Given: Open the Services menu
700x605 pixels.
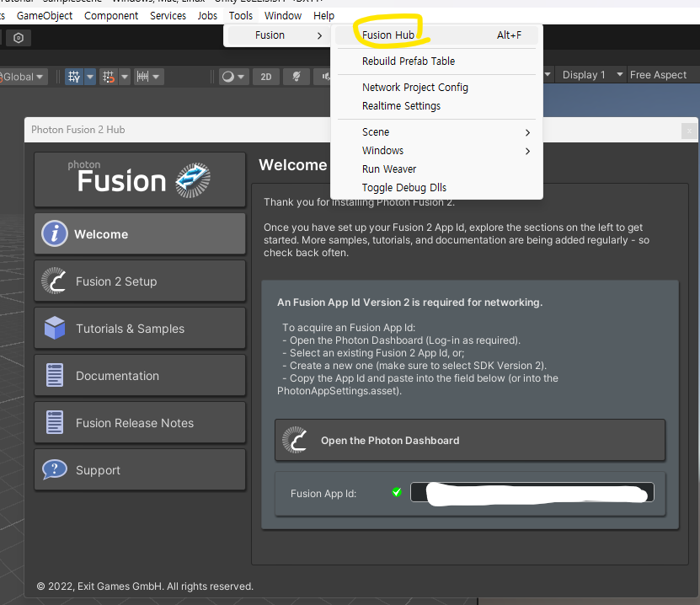Looking at the screenshot, I should coord(168,16).
